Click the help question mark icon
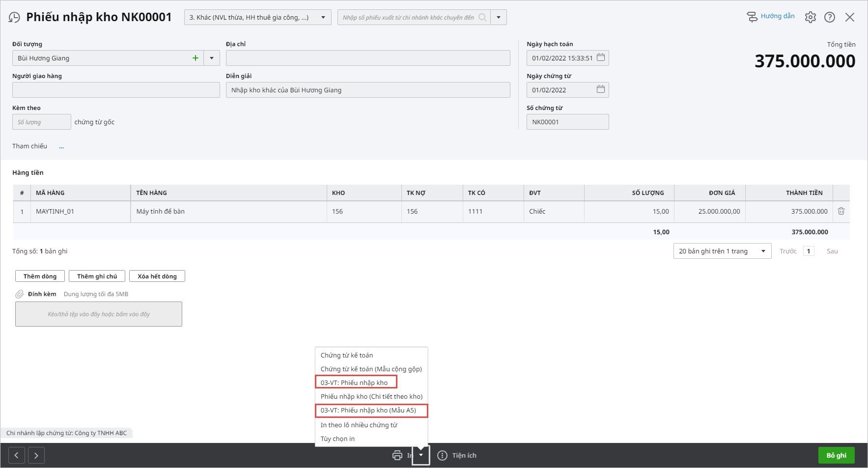This screenshot has width=868, height=468. (x=830, y=17)
